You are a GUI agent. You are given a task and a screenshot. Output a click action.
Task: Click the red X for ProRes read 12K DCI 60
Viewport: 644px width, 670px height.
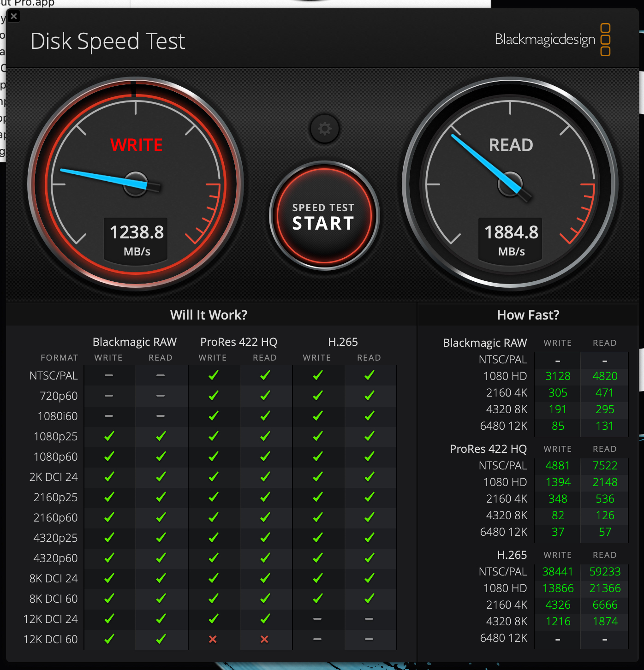click(x=264, y=639)
